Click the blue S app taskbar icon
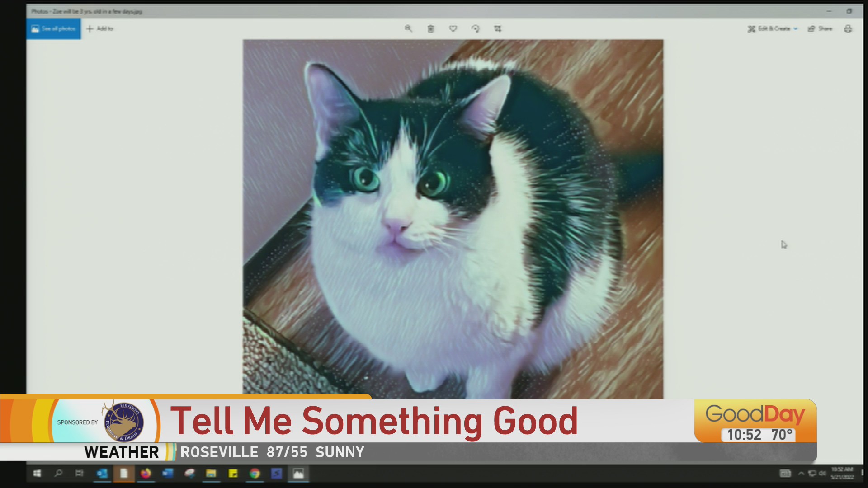Viewport: 868px width, 488px height. (x=277, y=473)
